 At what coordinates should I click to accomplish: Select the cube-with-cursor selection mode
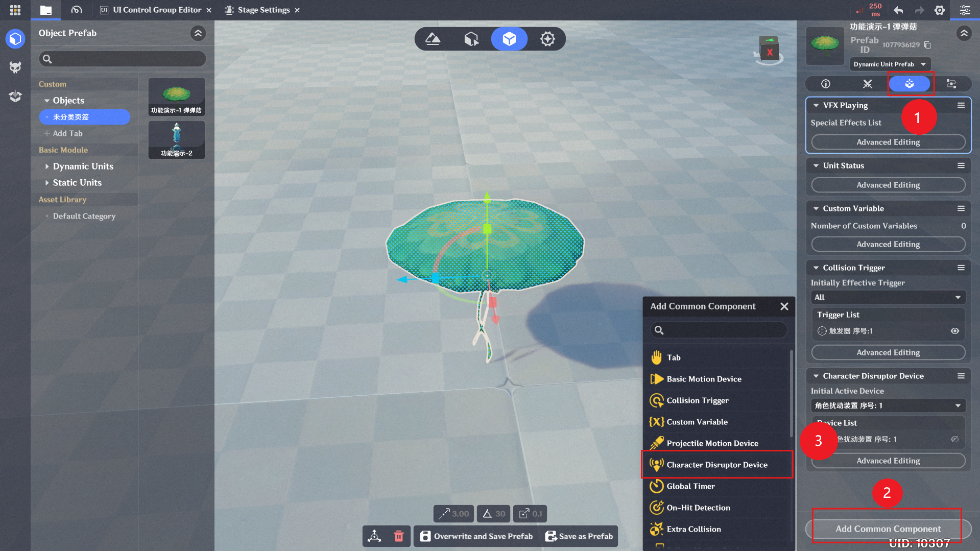471,39
